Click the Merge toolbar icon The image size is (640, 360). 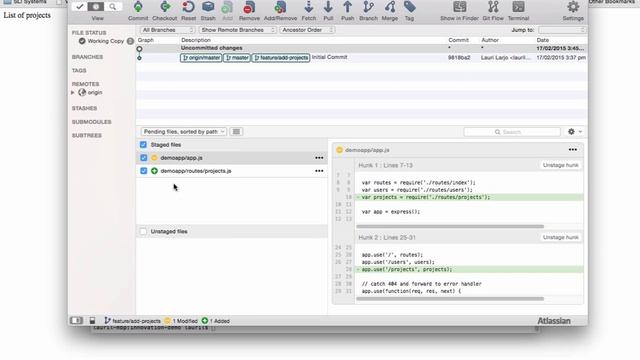[390, 7]
